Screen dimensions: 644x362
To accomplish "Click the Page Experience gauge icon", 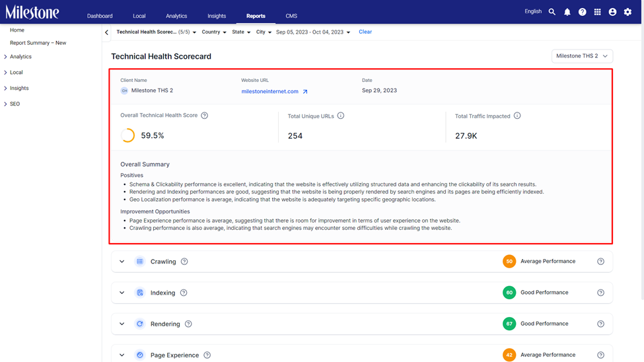I will pos(140,355).
